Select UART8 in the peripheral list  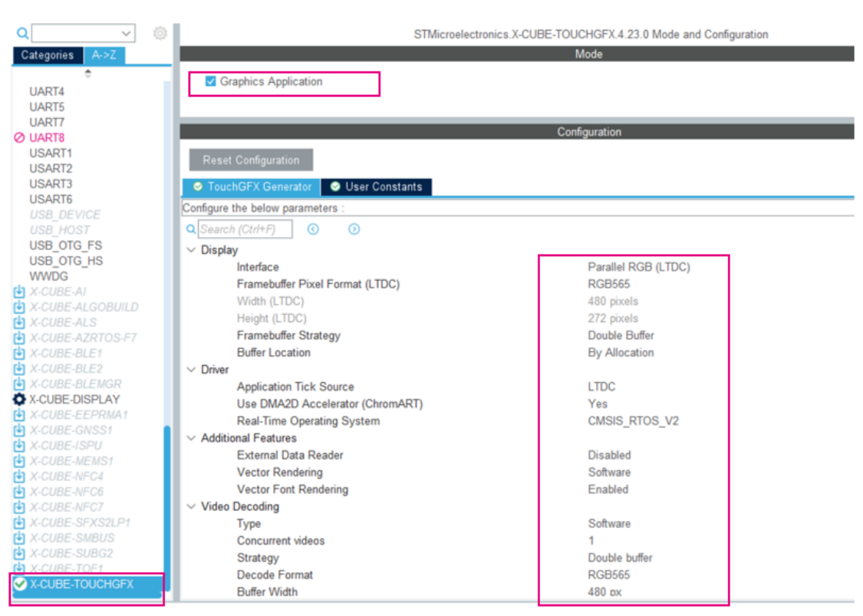47,137
